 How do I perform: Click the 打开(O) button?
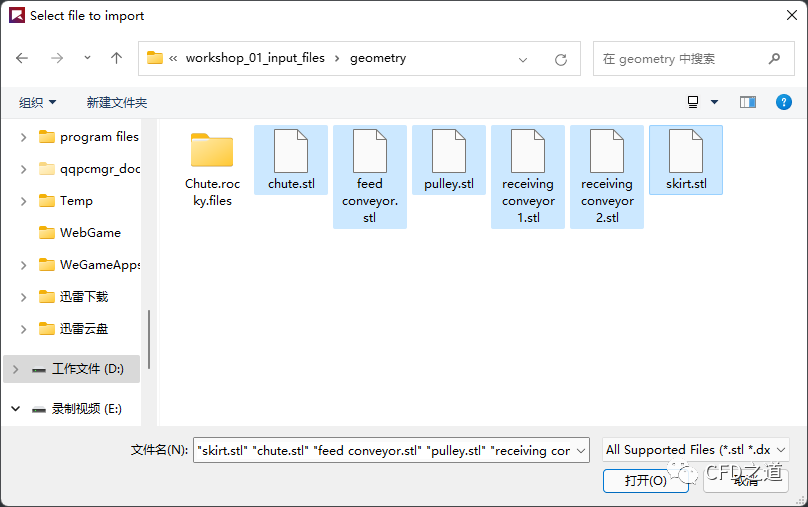(645, 481)
